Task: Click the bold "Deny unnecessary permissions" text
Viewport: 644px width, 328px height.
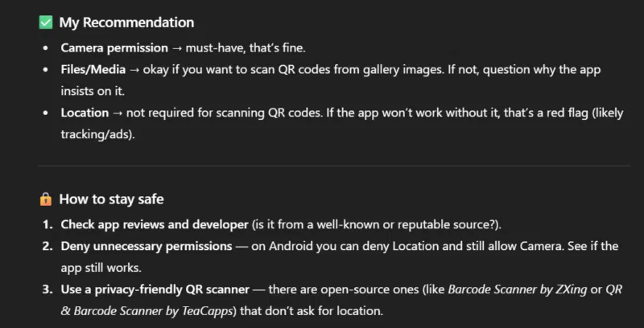Action: pos(147,244)
